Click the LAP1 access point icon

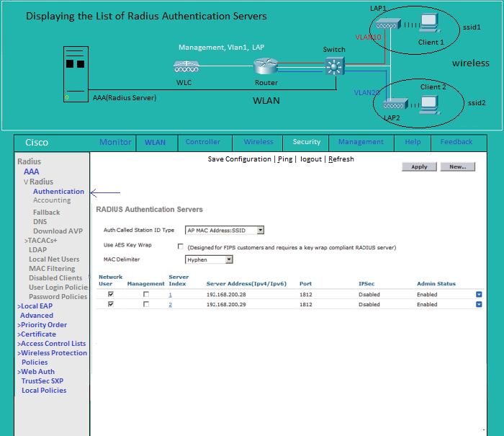(x=388, y=24)
